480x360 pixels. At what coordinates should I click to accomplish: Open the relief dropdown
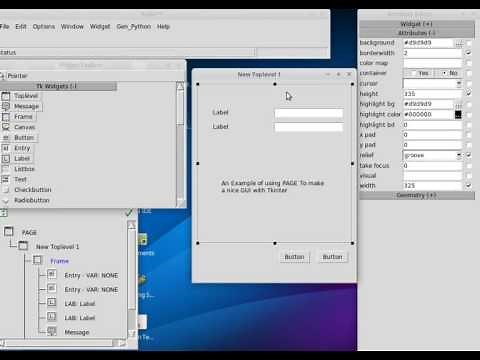click(459, 155)
